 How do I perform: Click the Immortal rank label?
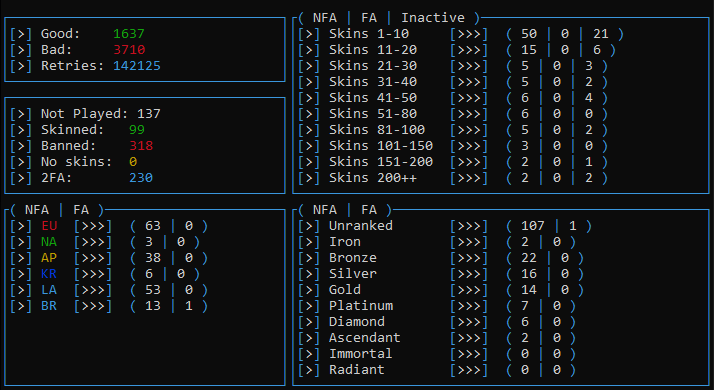point(361,354)
